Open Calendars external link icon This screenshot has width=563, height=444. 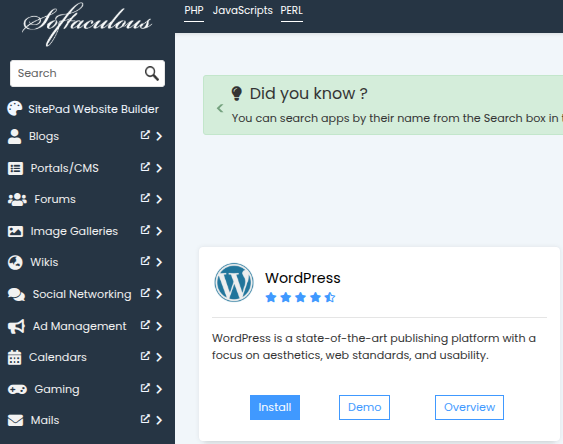click(145, 356)
